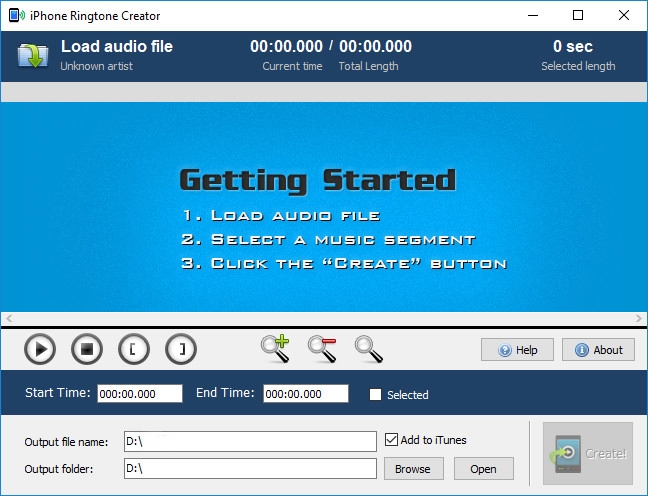Click into the Start Time field

140,393
